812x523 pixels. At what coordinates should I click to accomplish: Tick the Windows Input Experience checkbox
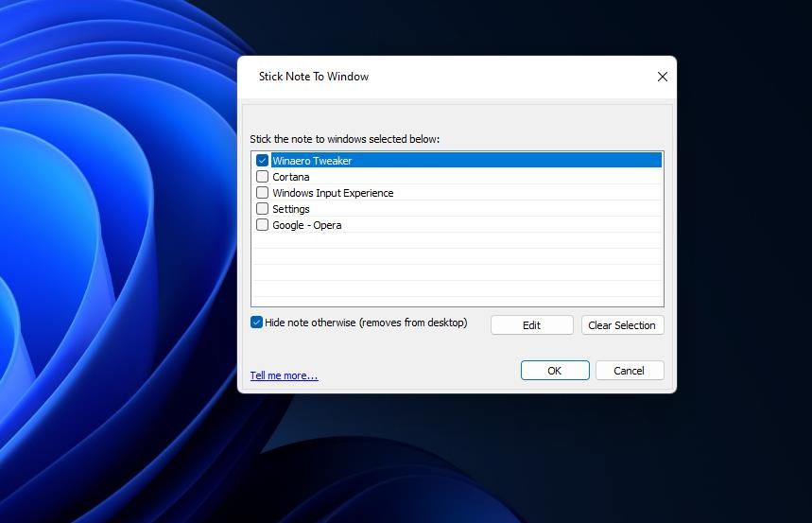tap(262, 192)
